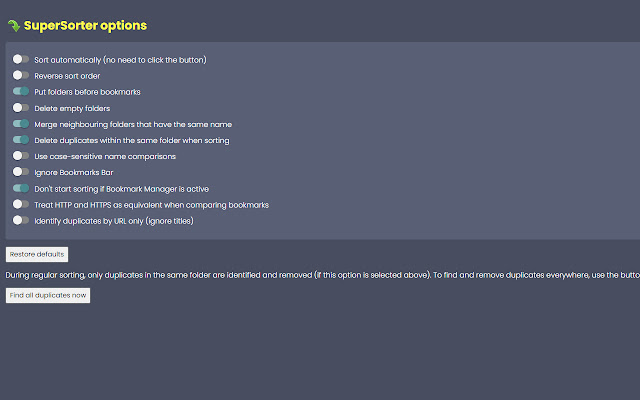The image size is (640, 400).
Task: Click the 'Reverse sort order' label
Action: click(x=67, y=76)
